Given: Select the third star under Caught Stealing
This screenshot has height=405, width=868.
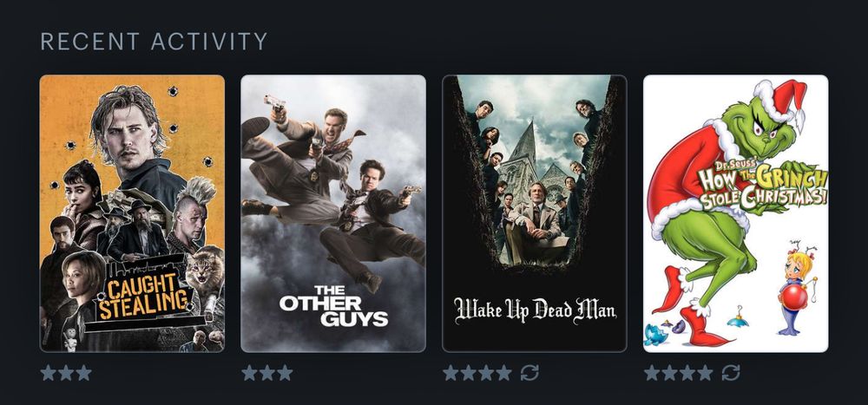Looking at the screenshot, I should [84, 373].
